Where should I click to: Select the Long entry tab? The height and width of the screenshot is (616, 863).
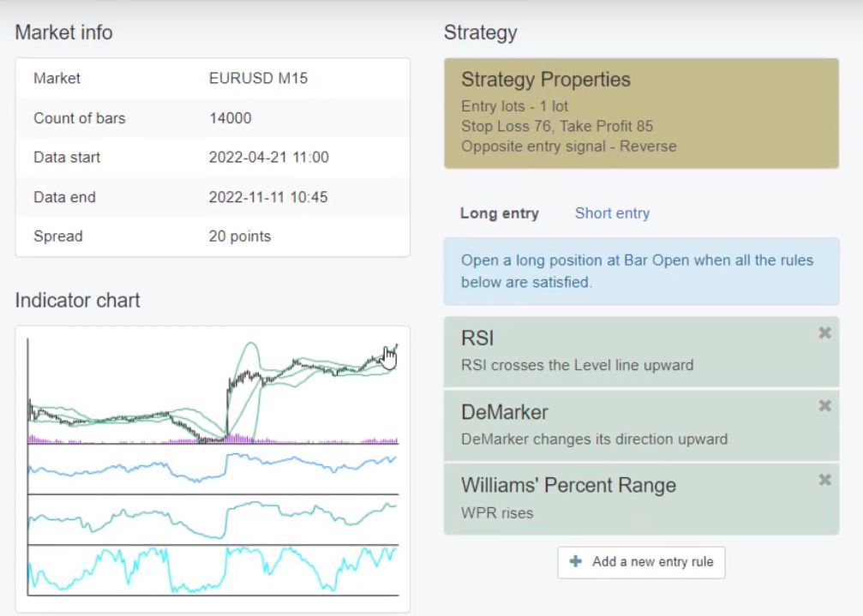[x=499, y=213]
